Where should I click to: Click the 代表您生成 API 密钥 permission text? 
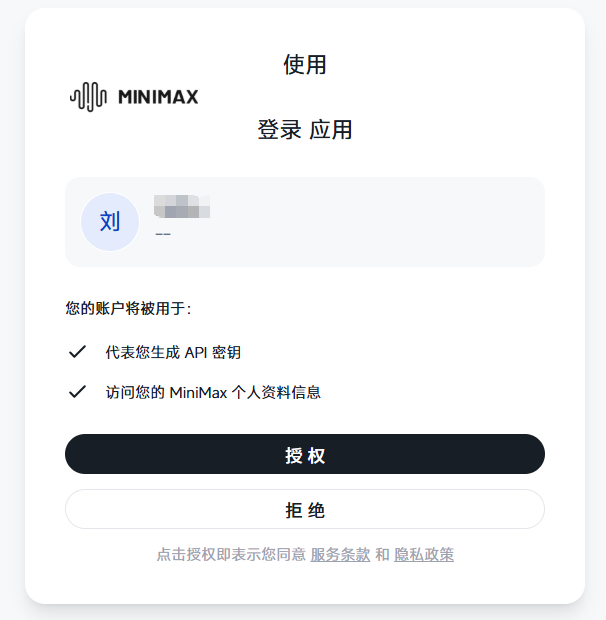(173, 352)
